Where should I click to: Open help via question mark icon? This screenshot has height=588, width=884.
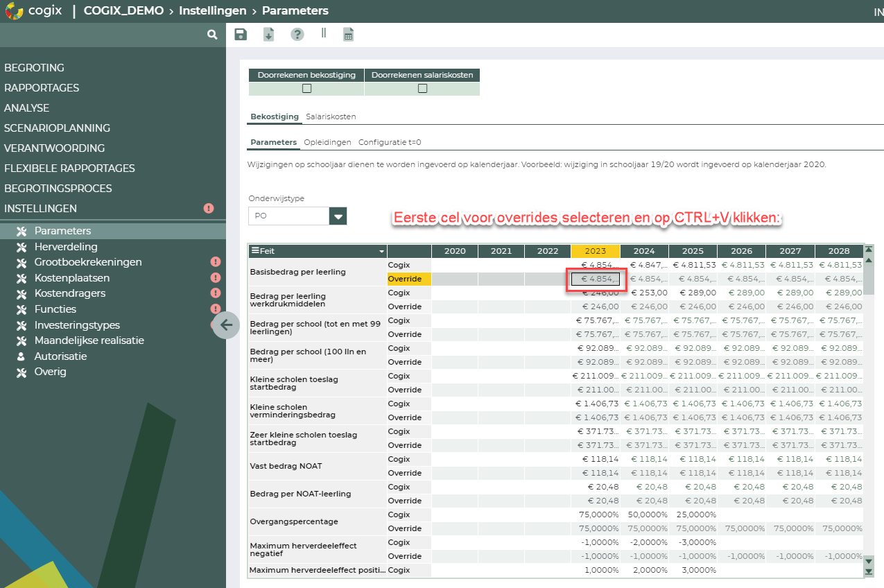297,35
